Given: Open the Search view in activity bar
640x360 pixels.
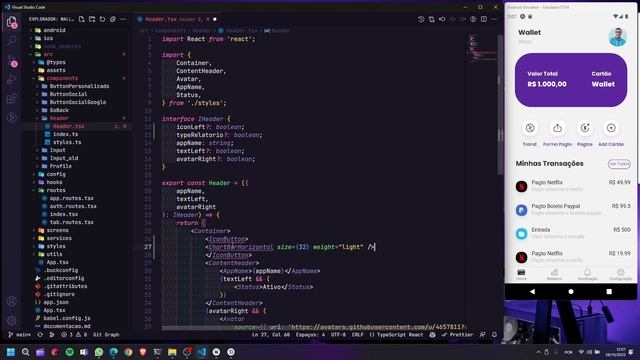Looking at the screenshot, I should [x=12, y=40].
